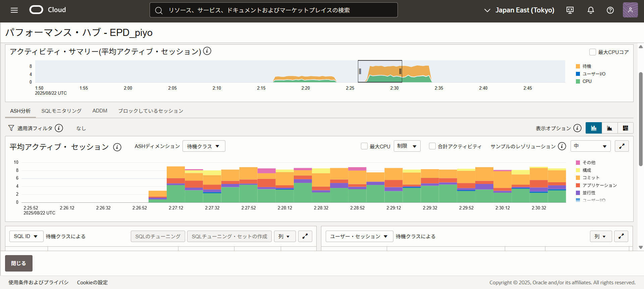This screenshot has height=289, width=644.
Task: Toggle the 最大CPUコア checkbox
Action: pos(593,52)
